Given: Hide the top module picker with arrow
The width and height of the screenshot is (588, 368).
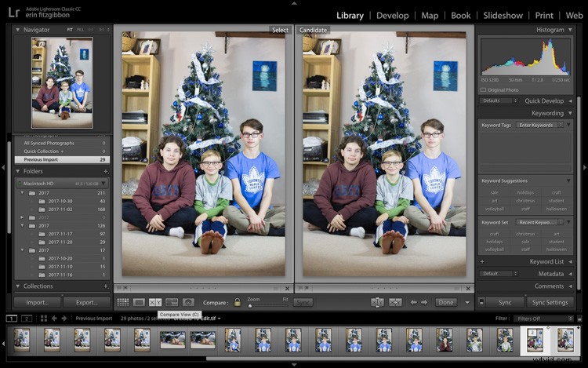Looking at the screenshot, I should pyautogui.click(x=294, y=3).
